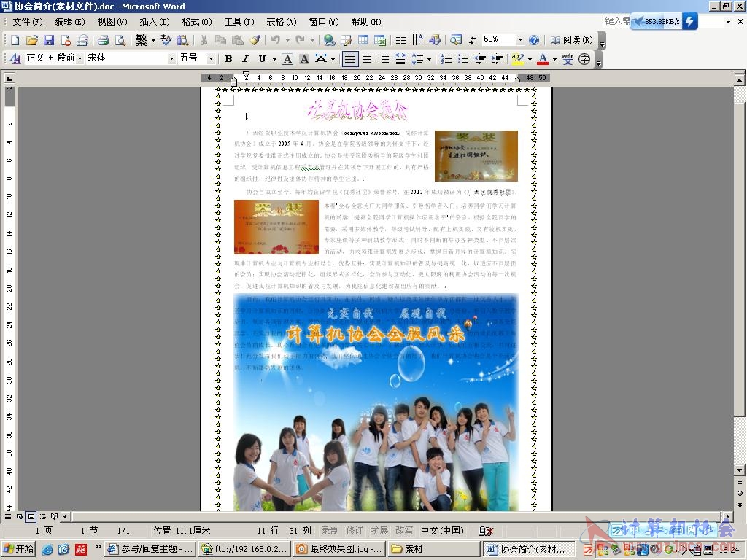Switch to the 素材 folder taskbar button
The height and width of the screenshot is (560, 747).
(x=433, y=549)
